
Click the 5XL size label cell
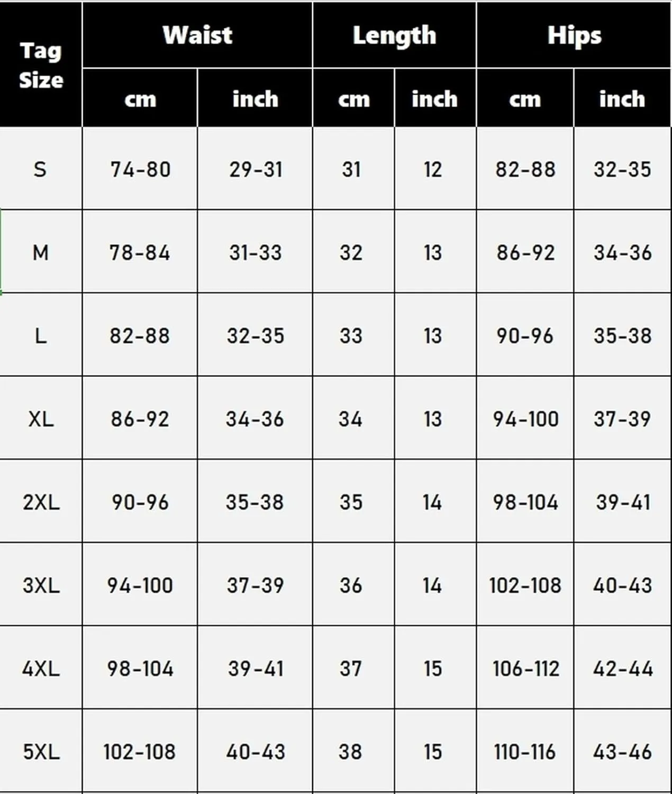(x=41, y=752)
